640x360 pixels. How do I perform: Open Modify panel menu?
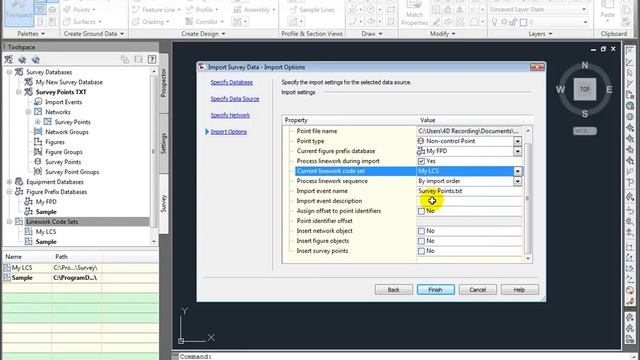442,33
